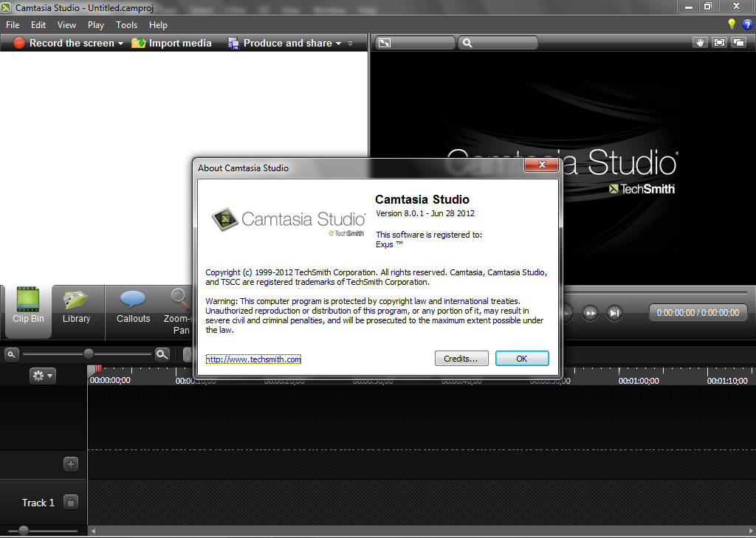Open toolbar options chevron after Produce and share
The image size is (756, 538).
350,44
